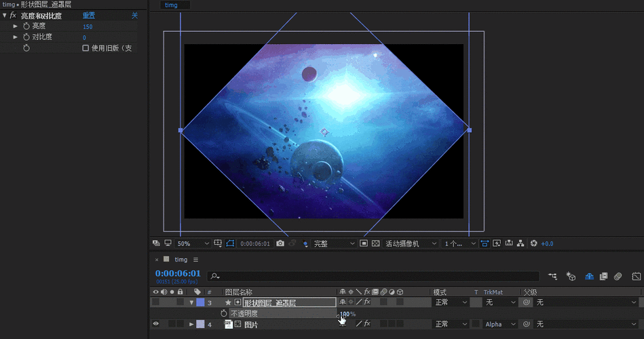Open layer 3 blend mode 正常 dropdown
The image size is (644, 339).
coord(451,302)
